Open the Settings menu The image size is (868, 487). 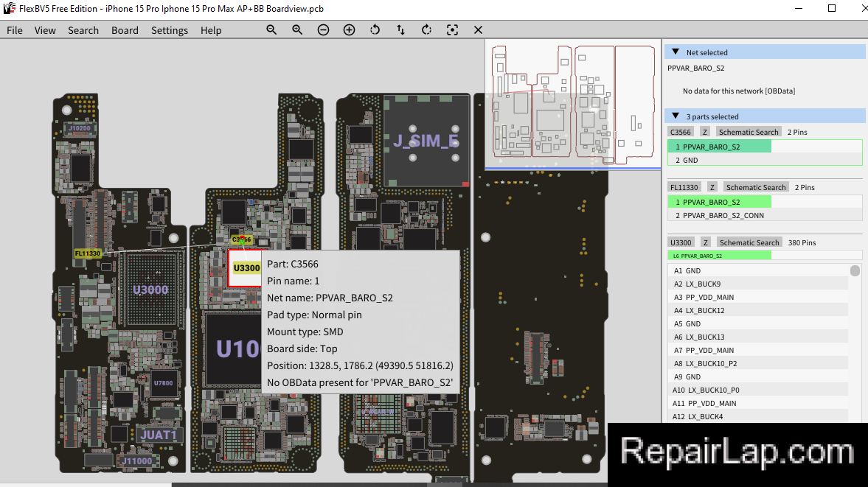170,30
